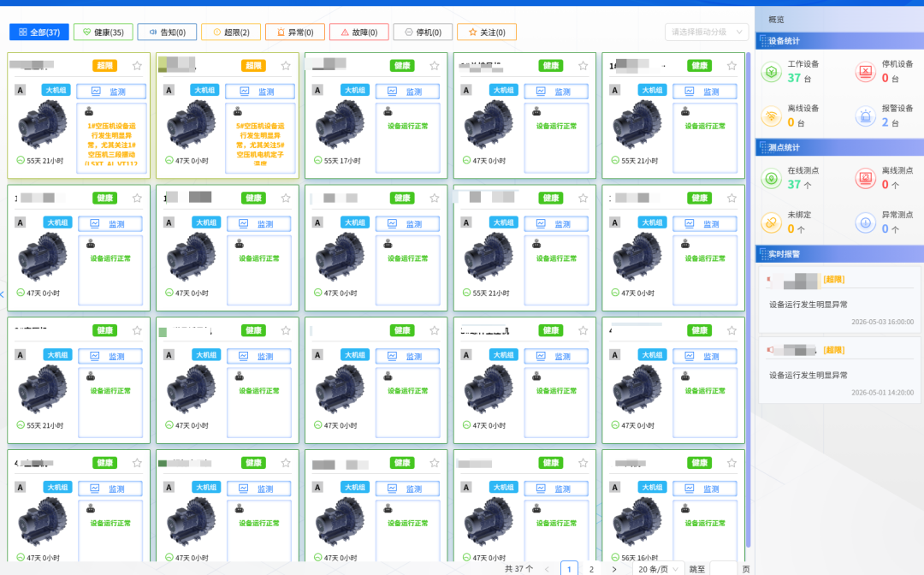Click the 异常测点 blue icon
This screenshot has height=575, width=924.
tap(865, 222)
